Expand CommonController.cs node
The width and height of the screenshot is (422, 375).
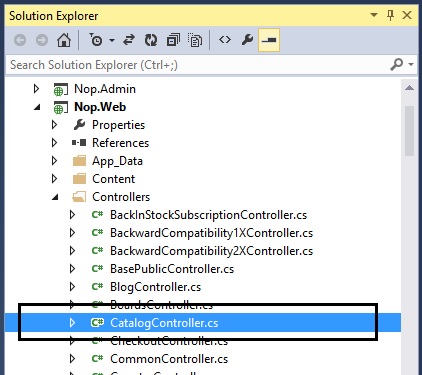click(x=72, y=359)
